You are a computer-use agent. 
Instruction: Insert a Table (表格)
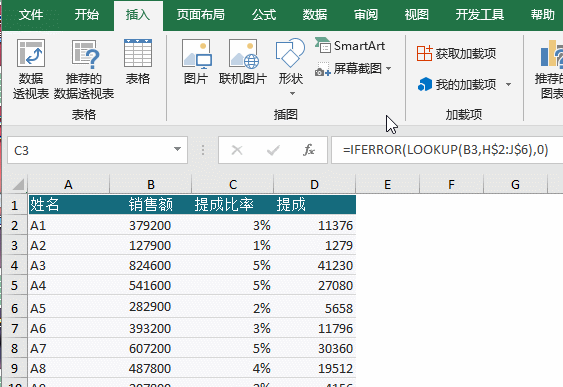138,62
